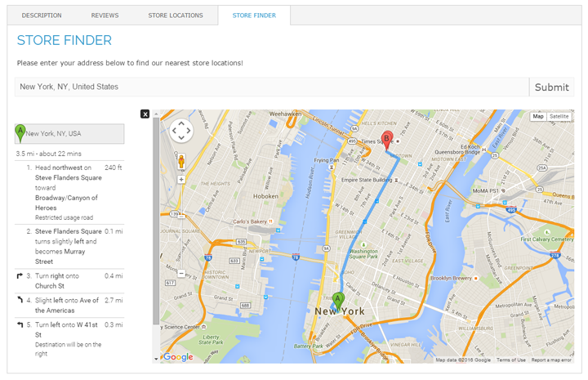Screen dimensions: 588x380
Task: Open the Store Locations tab
Action: click(x=175, y=16)
